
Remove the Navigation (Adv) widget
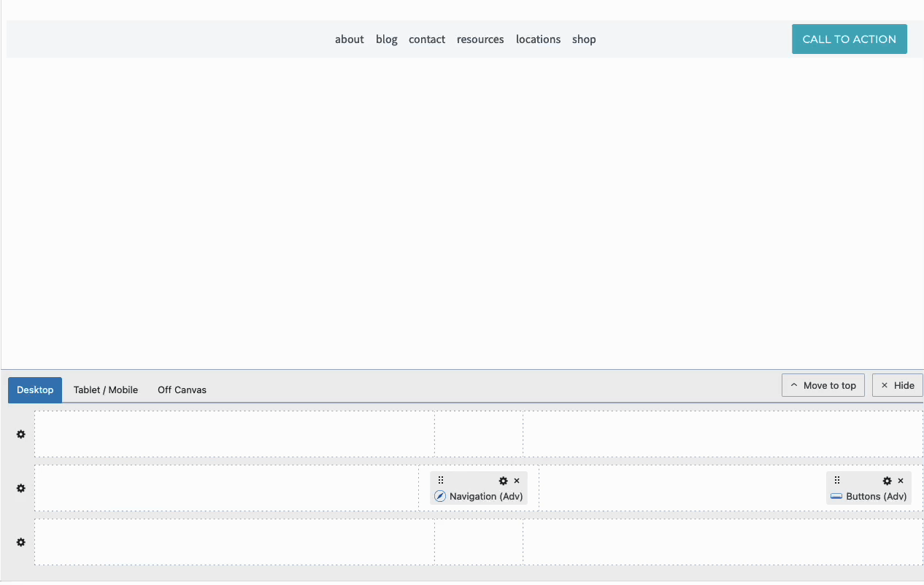pos(517,481)
